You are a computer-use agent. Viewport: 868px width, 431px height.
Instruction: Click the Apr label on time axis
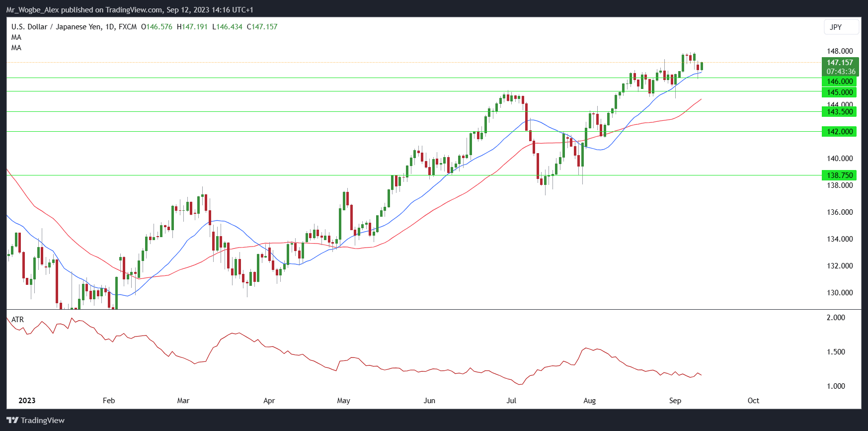[x=269, y=401]
